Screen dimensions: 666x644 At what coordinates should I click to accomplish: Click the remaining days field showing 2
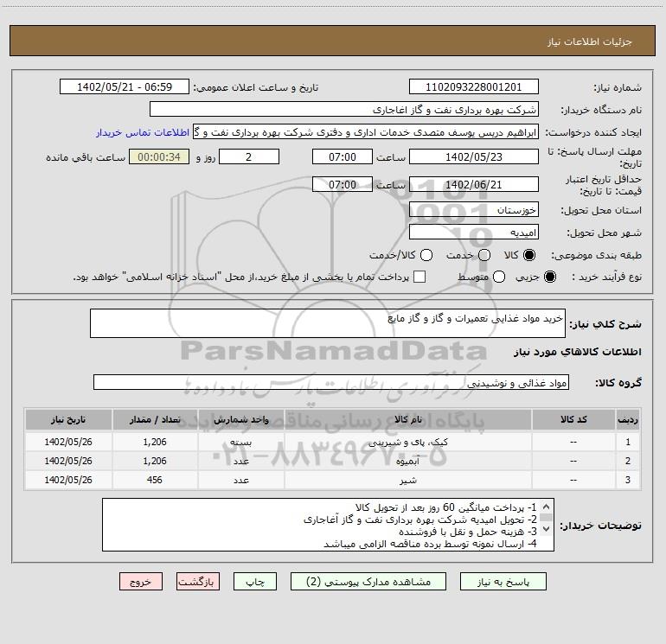pyautogui.click(x=249, y=157)
